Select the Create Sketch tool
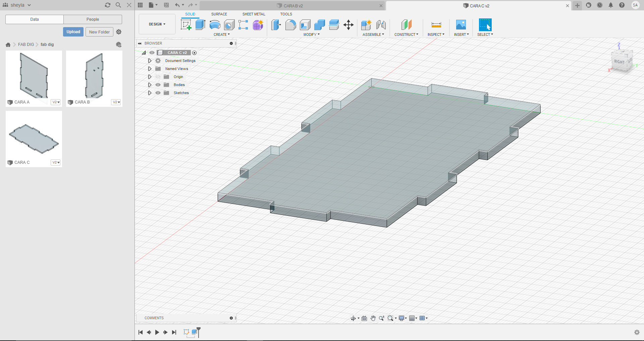Screen dimensions: 644x341 [x=186, y=25]
